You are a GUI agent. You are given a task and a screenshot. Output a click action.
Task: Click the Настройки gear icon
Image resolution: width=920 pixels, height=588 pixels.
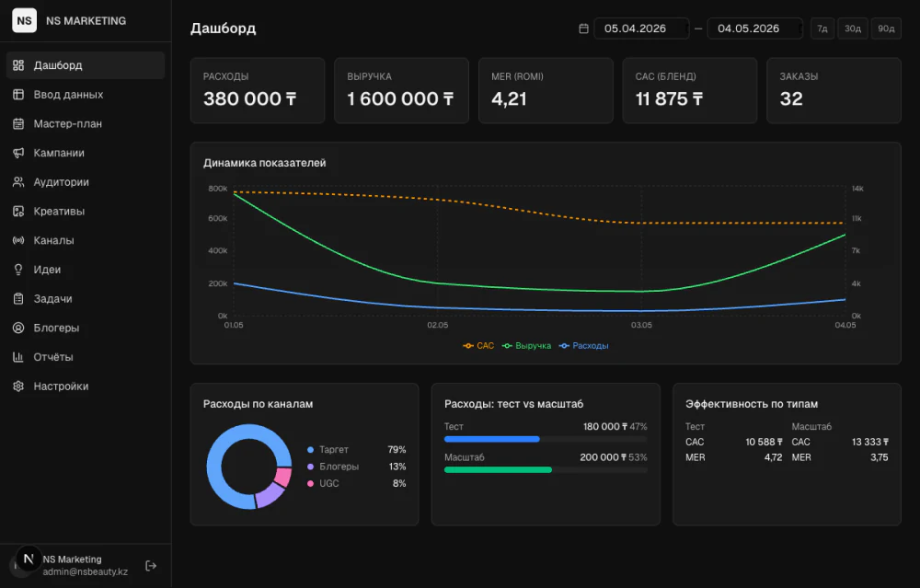click(18, 386)
